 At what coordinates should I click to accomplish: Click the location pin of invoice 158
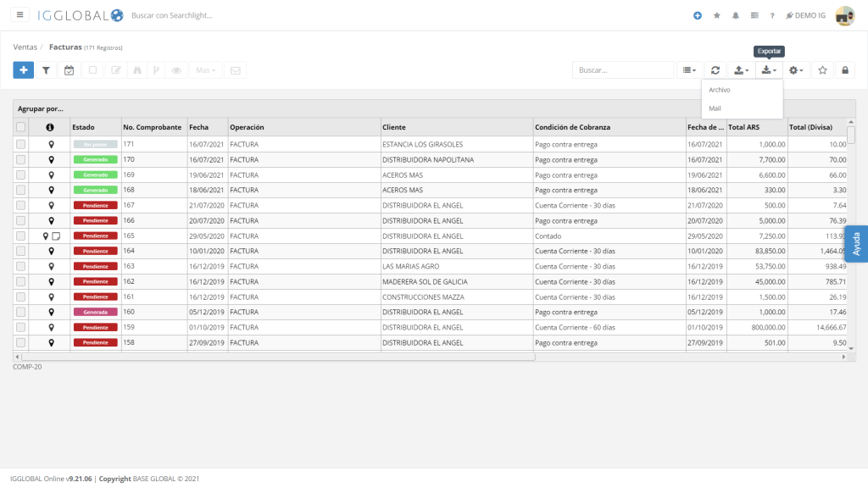click(x=51, y=342)
